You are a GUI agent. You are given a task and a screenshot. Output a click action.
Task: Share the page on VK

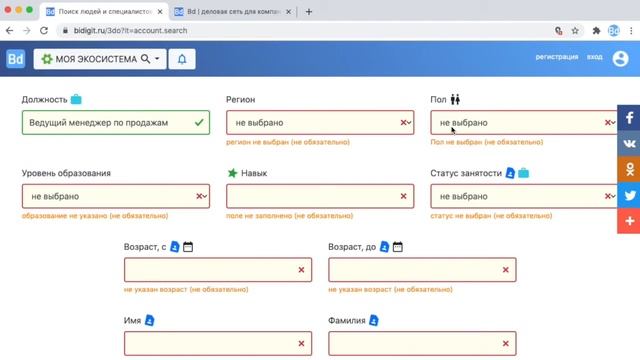click(629, 143)
